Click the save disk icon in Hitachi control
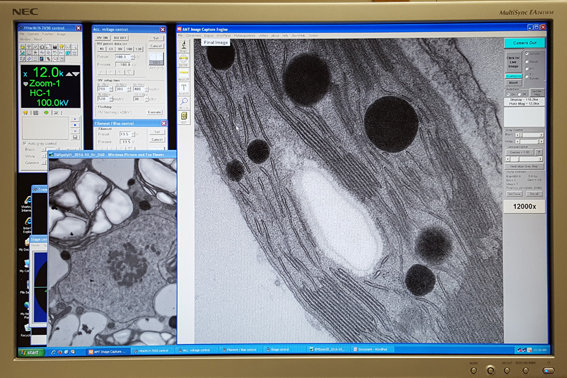 pyautogui.click(x=75, y=137)
